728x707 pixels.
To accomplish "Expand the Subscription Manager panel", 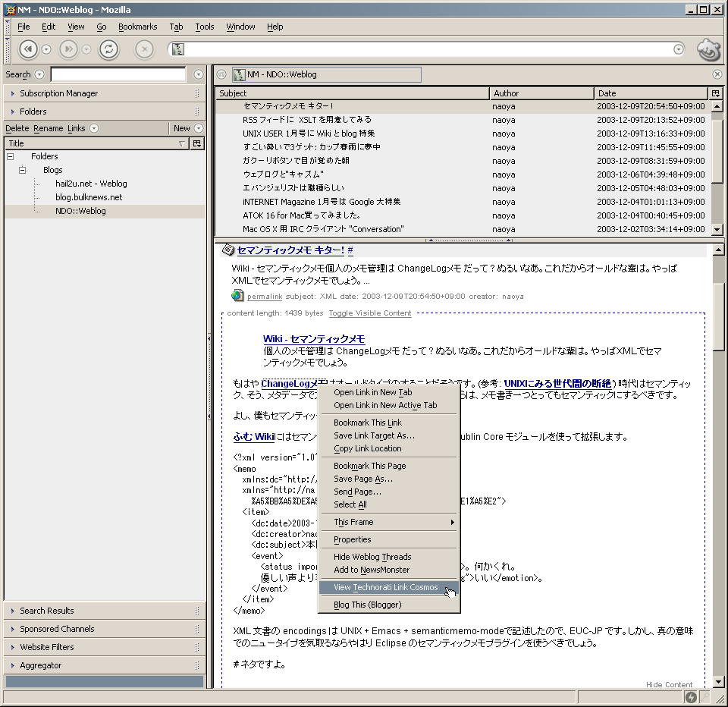I will pos(59,93).
